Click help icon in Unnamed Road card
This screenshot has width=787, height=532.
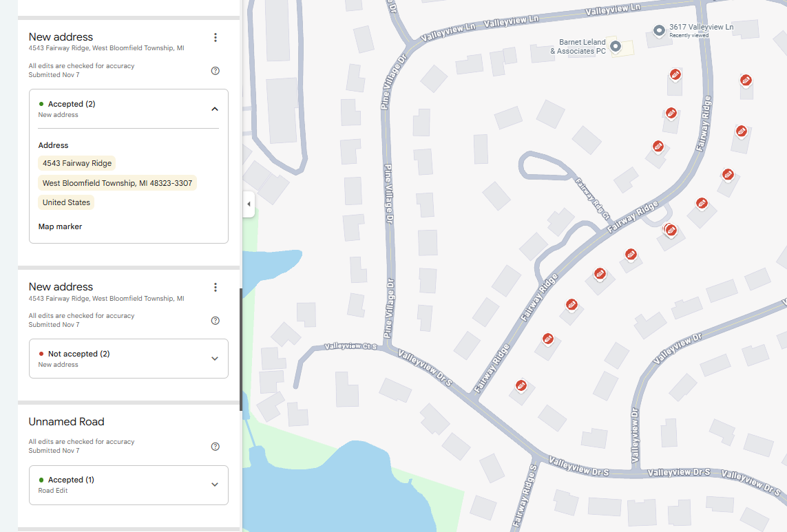(x=216, y=447)
